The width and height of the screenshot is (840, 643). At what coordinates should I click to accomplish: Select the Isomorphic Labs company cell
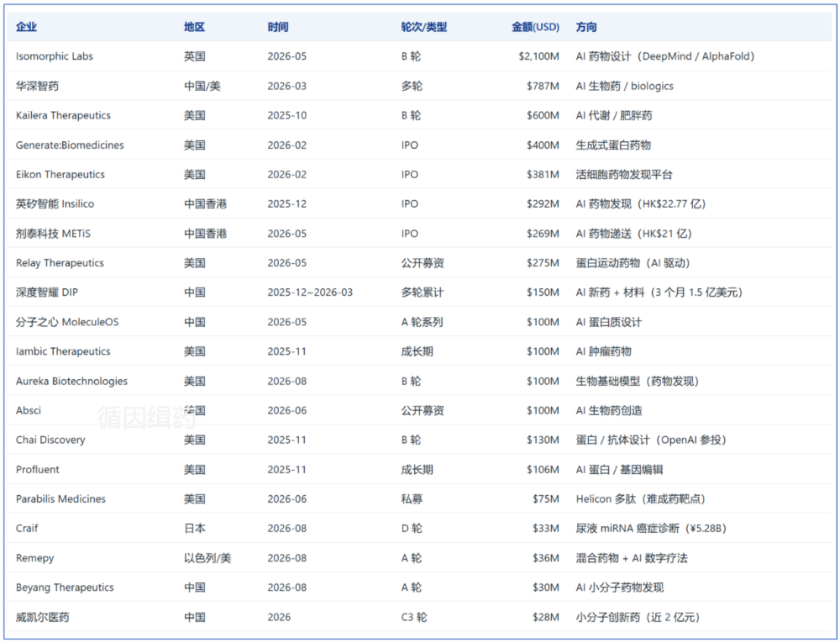pyautogui.click(x=54, y=56)
